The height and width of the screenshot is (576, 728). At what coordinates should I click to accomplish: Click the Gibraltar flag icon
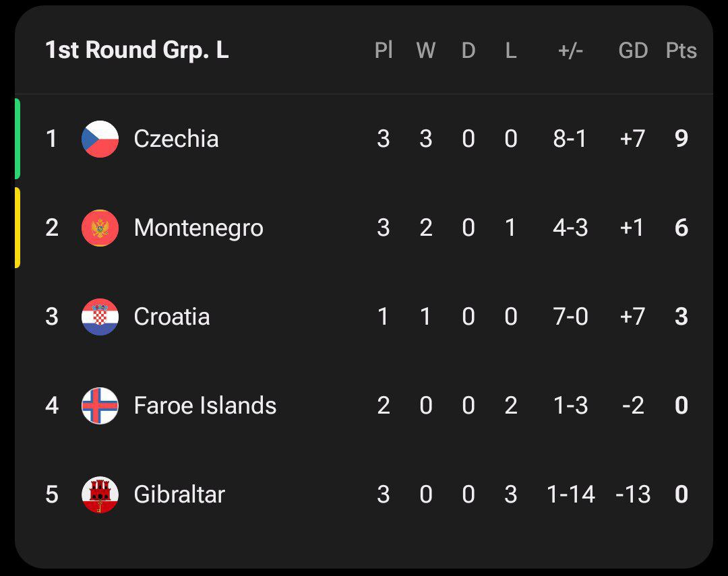coord(100,494)
